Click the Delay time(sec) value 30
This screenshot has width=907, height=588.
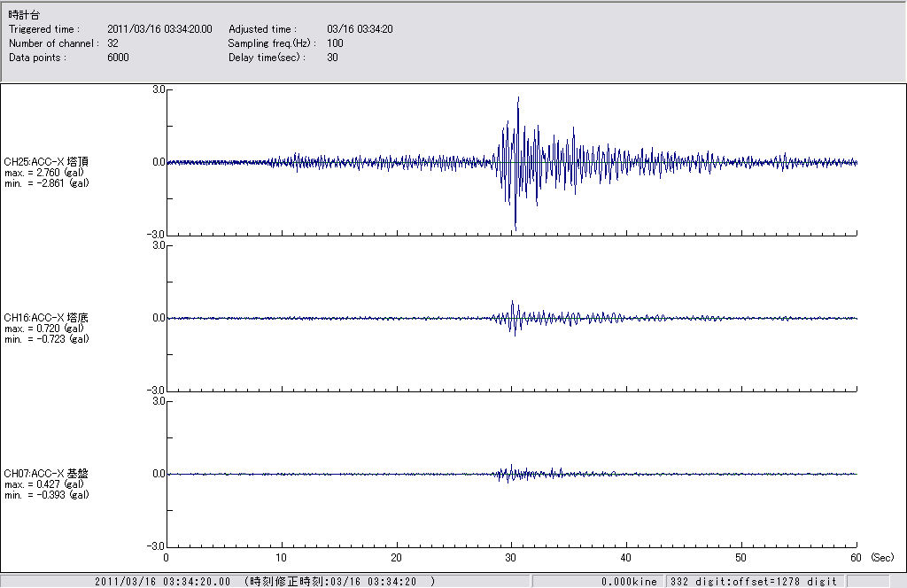332,58
